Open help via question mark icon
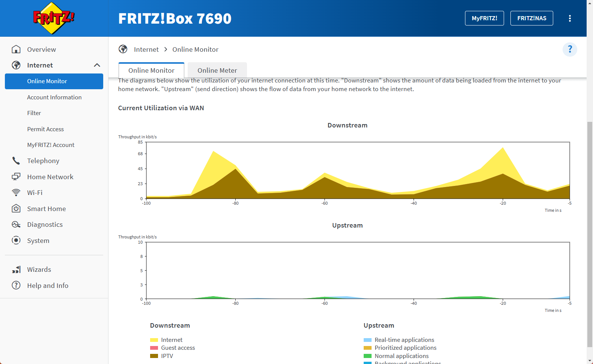Image resolution: width=593 pixels, height=364 pixels. click(x=569, y=49)
